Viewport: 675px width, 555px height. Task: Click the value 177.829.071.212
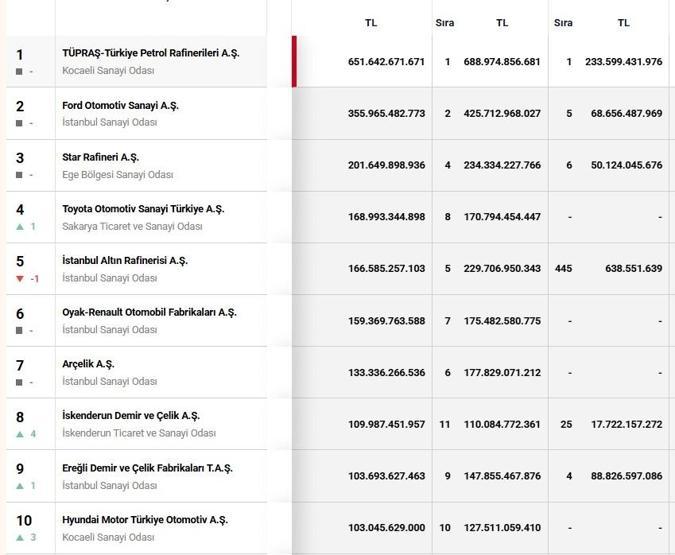(502, 373)
